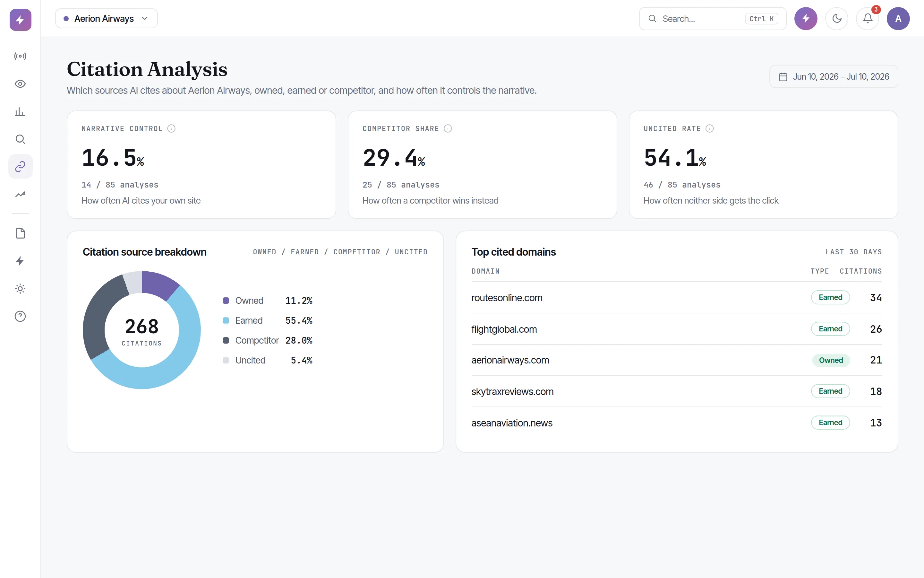Open the Jun 10 – Jul 10, 2026 date picker
924x578 pixels.
click(x=834, y=76)
